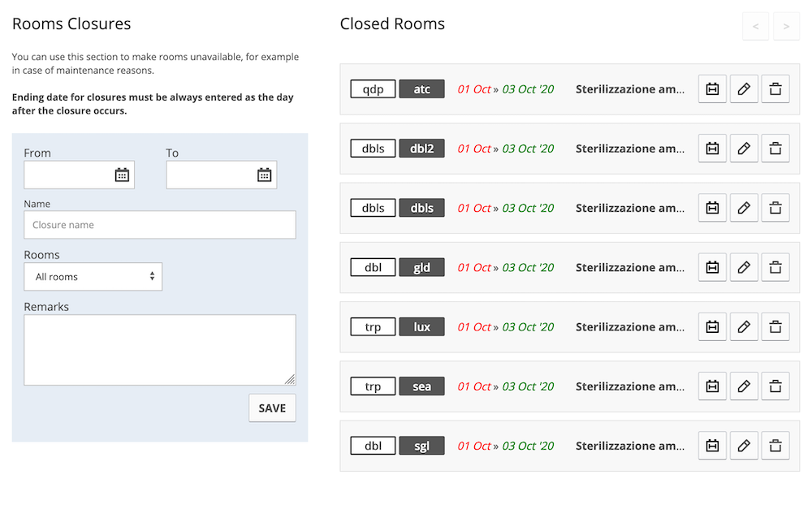The height and width of the screenshot is (505, 812).
Task: Go to next page of closed rooms
Action: click(786, 26)
